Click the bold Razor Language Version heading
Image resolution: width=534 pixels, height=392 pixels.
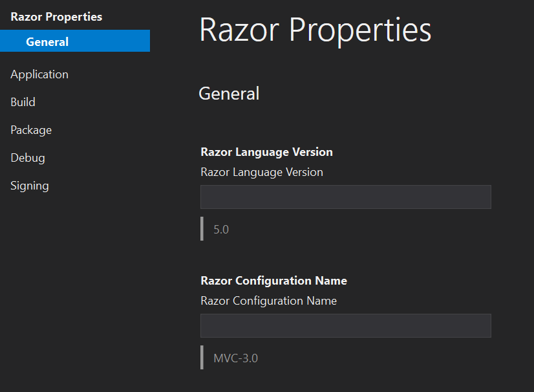coord(266,152)
